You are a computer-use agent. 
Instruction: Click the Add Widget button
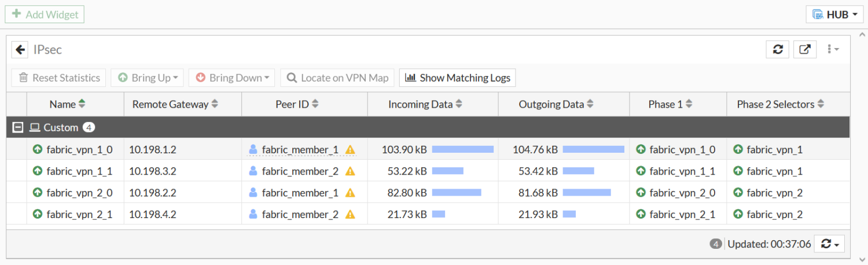tap(45, 14)
